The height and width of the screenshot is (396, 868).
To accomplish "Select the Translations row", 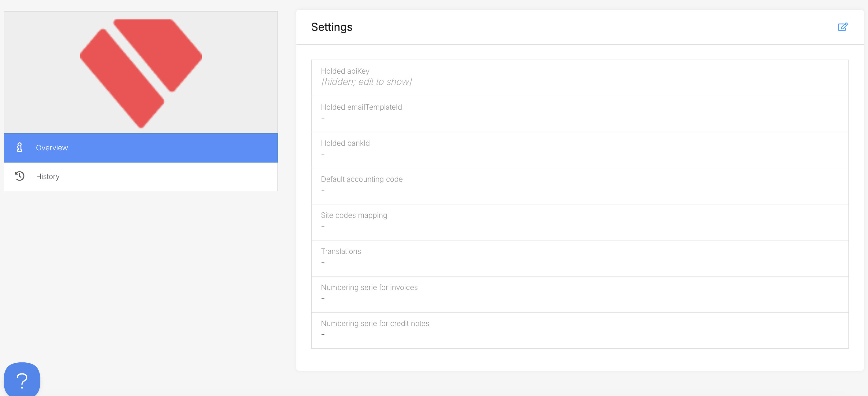I will tap(580, 258).
